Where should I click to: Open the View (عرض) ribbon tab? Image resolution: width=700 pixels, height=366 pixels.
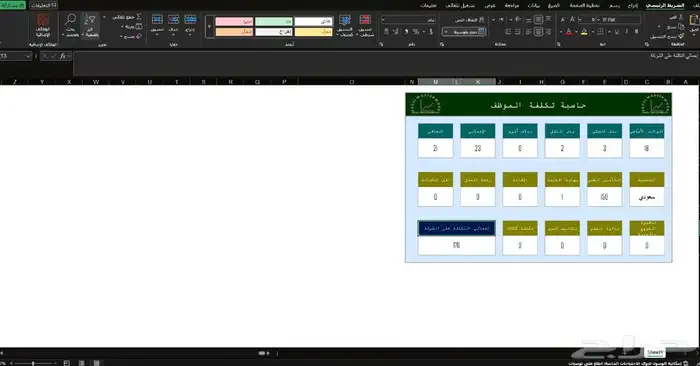490,5
